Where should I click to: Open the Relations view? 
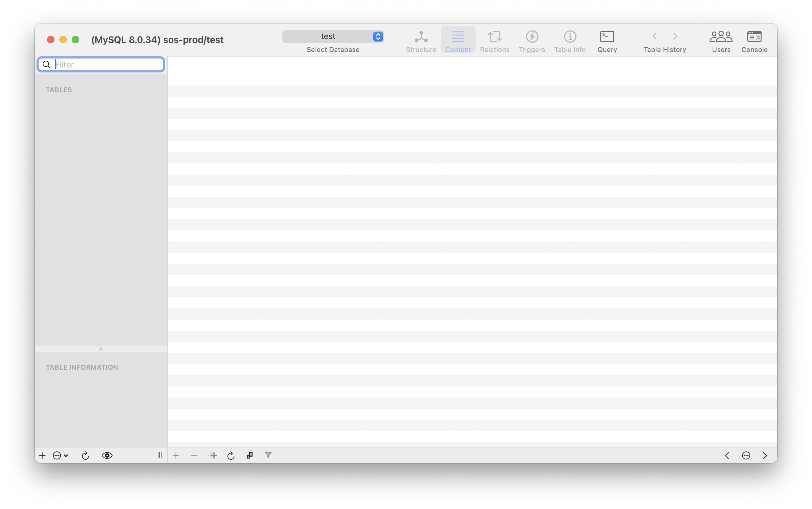point(495,41)
